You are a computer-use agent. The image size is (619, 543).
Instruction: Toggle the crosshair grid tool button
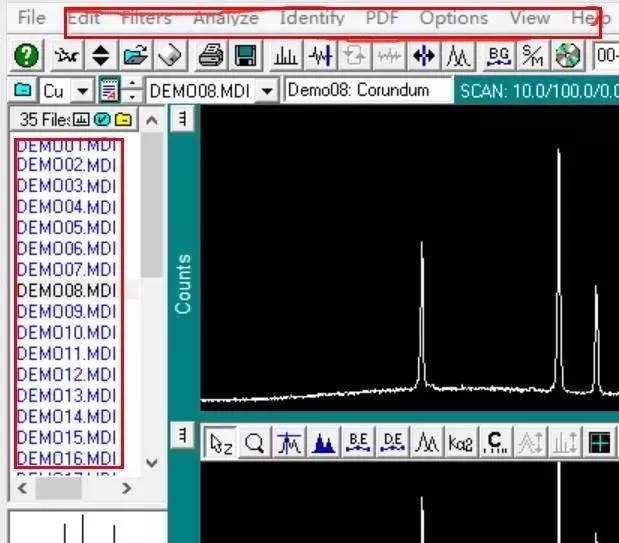coord(600,443)
